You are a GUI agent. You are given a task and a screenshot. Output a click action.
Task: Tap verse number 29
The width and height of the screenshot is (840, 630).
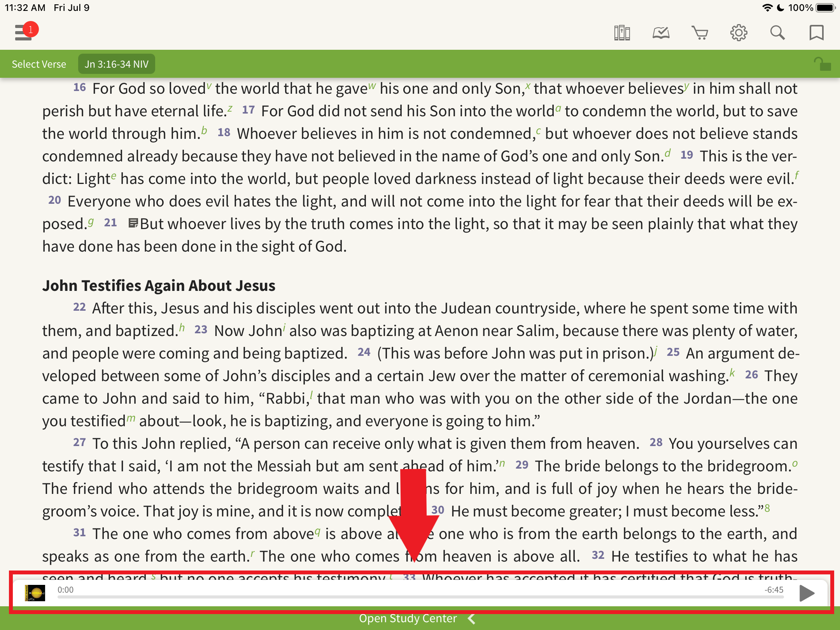coord(521,465)
